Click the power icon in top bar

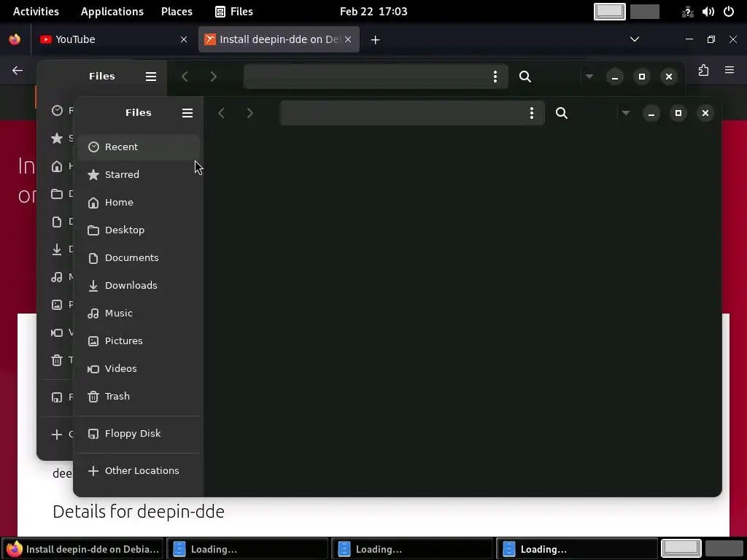click(x=729, y=12)
